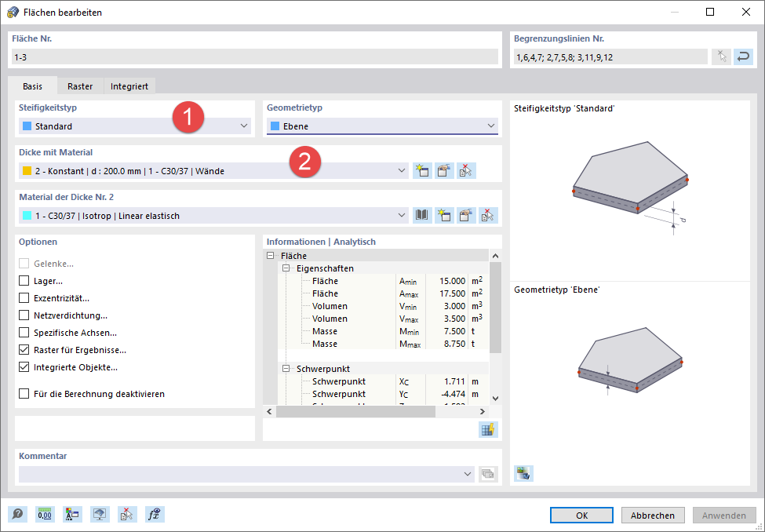
Task: Click the bottom toolbar multi-select icon
Action: pyautogui.click(x=127, y=515)
